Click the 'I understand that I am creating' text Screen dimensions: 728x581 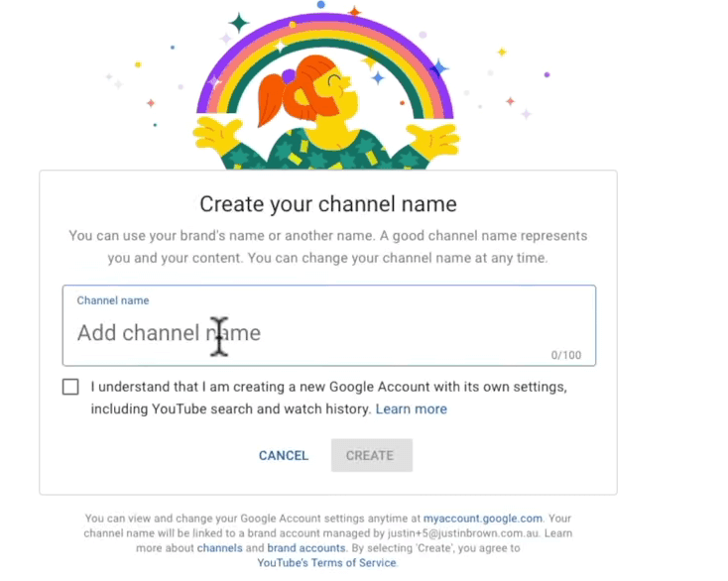click(328, 398)
